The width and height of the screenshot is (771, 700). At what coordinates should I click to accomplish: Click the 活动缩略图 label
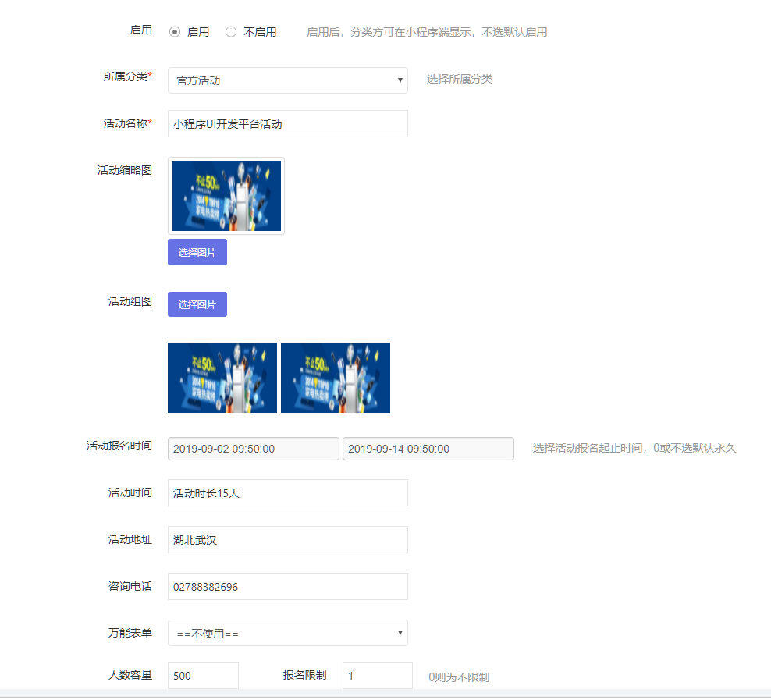pyautogui.click(x=124, y=171)
